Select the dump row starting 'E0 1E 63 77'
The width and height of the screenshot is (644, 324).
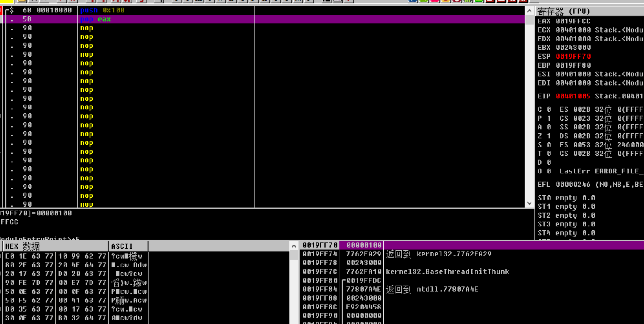click(75, 256)
